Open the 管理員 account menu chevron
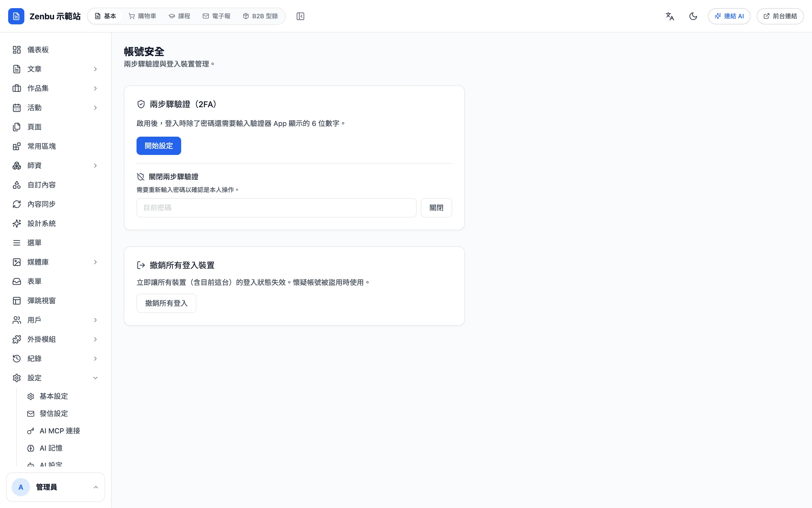812x508 pixels. point(96,487)
